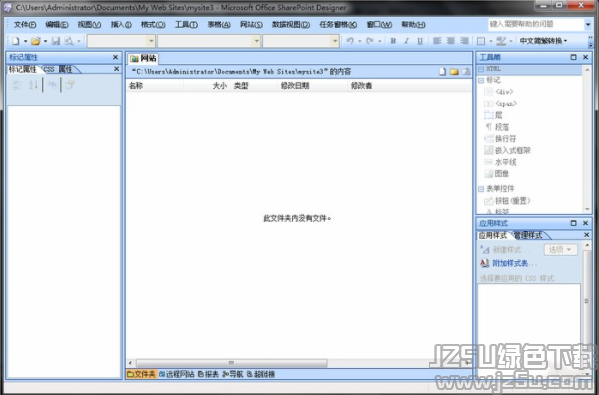
Task: Open the 中文简繁转换 dropdown
Action: click(543, 41)
